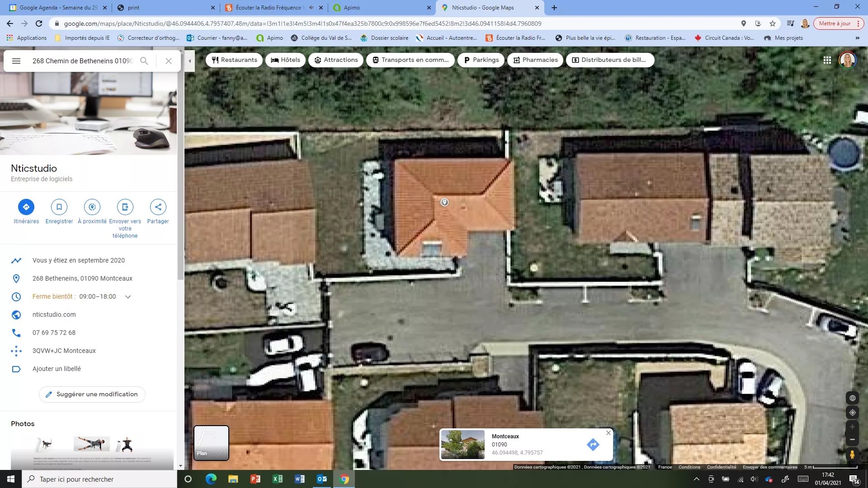Click the Itinéraires directions icon
The image size is (868, 488).
(x=26, y=207)
